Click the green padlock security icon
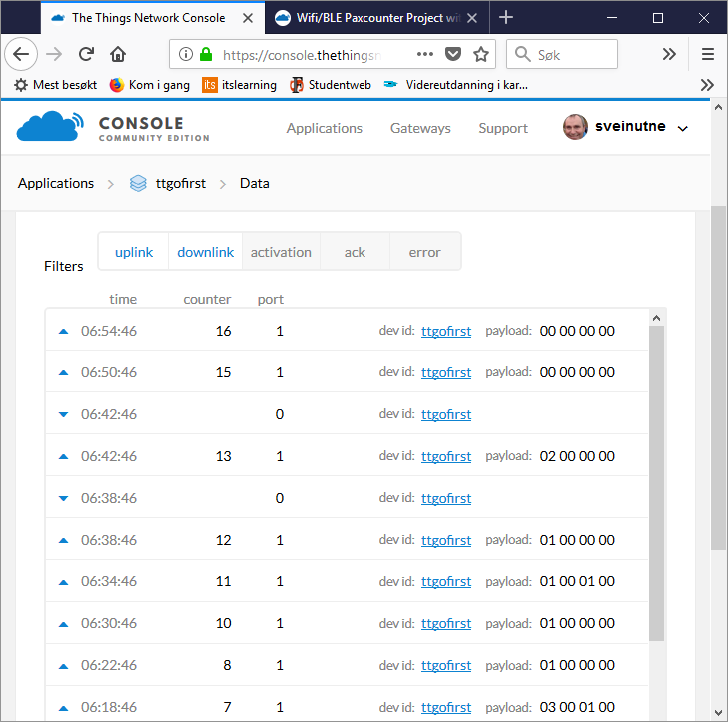The image size is (728, 722). 205,54
